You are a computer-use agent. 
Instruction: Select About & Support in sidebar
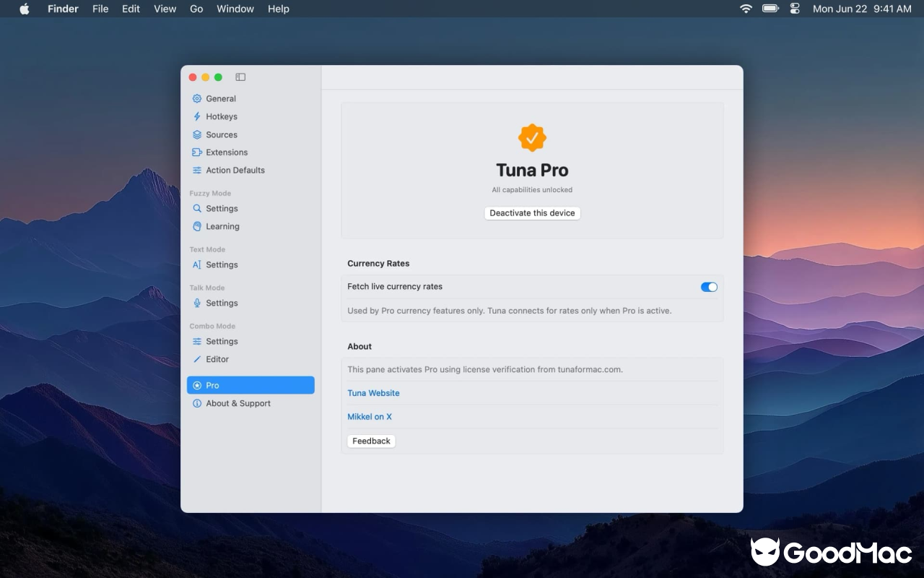pyautogui.click(x=250, y=403)
